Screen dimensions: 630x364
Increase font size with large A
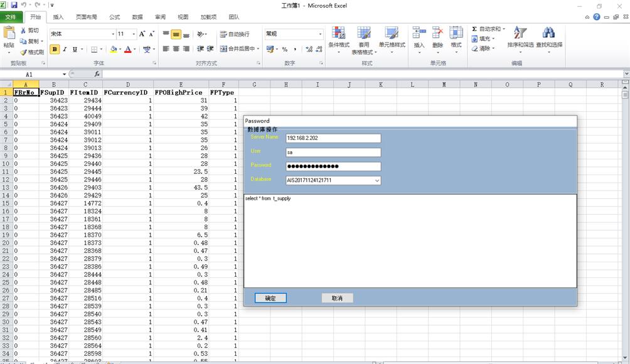coord(142,34)
